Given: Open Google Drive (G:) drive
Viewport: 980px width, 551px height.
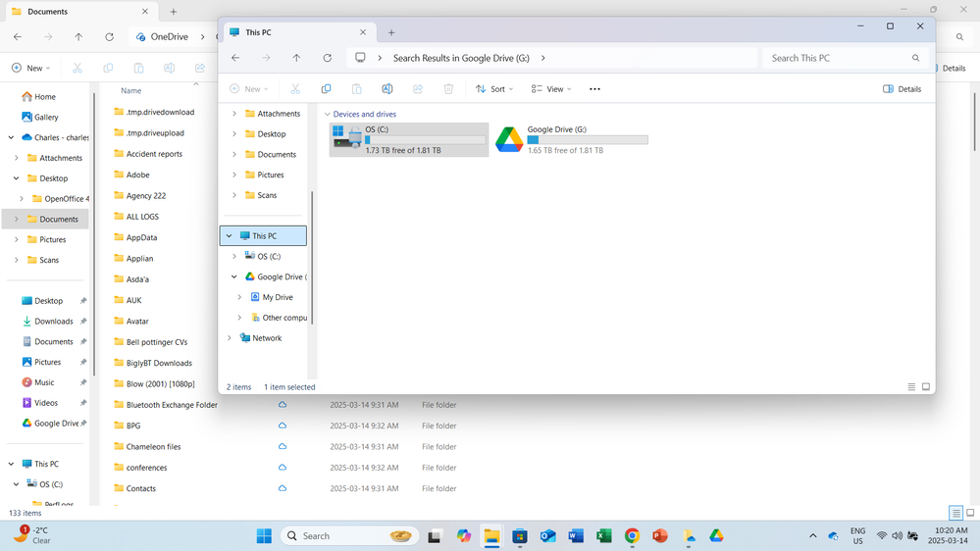Looking at the screenshot, I should point(572,139).
